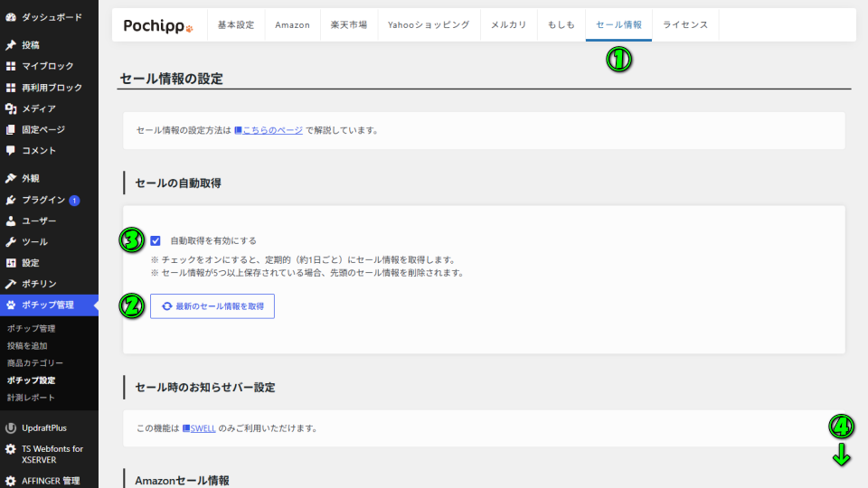Click the plug icon beside プラグイン
This screenshot has height=488, width=868.
click(11, 200)
